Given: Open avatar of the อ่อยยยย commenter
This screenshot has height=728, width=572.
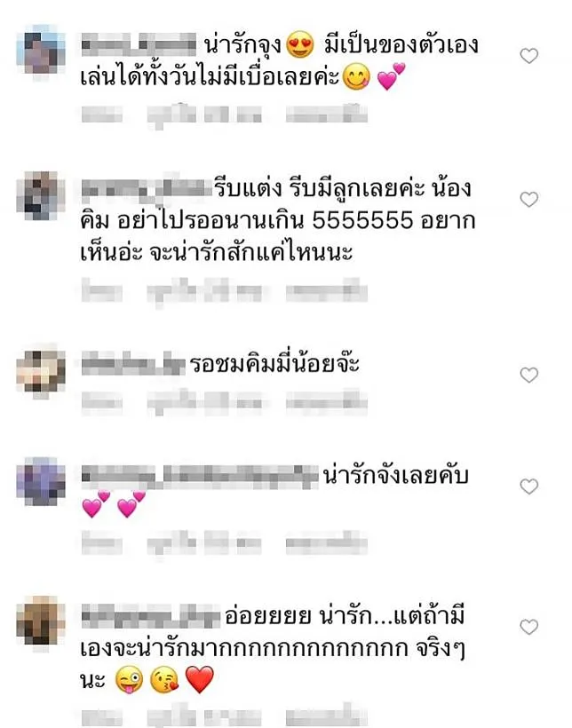Looking at the screenshot, I should click(41, 621).
